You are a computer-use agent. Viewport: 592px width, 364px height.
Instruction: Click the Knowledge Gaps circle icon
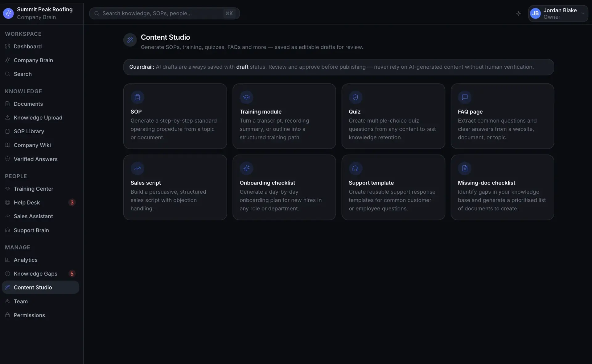click(x=7, y=273)
